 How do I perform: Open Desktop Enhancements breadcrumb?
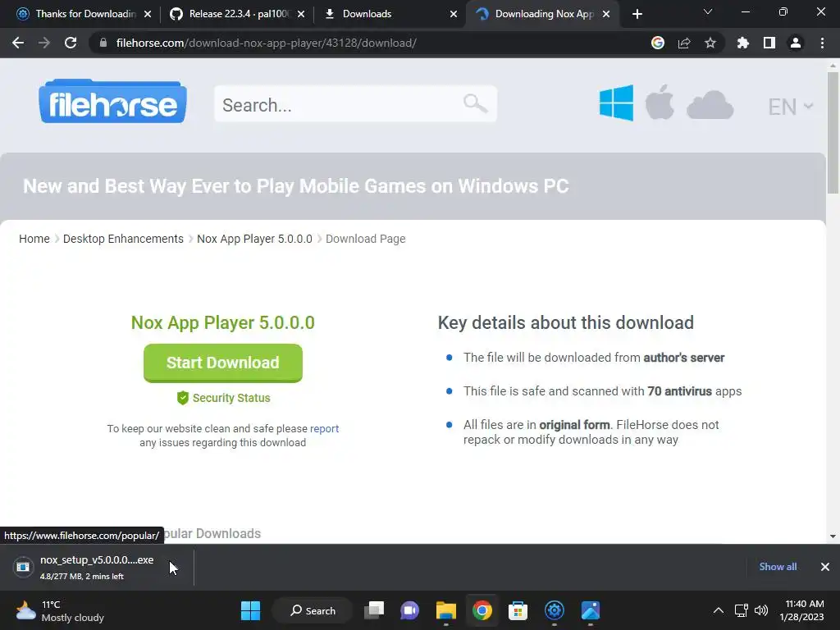click(123, 239)
